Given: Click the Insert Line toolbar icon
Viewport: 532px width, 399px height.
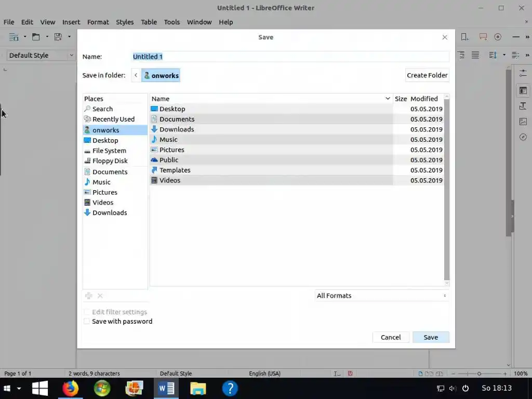Looking at the screenshot, I should 516,37.
